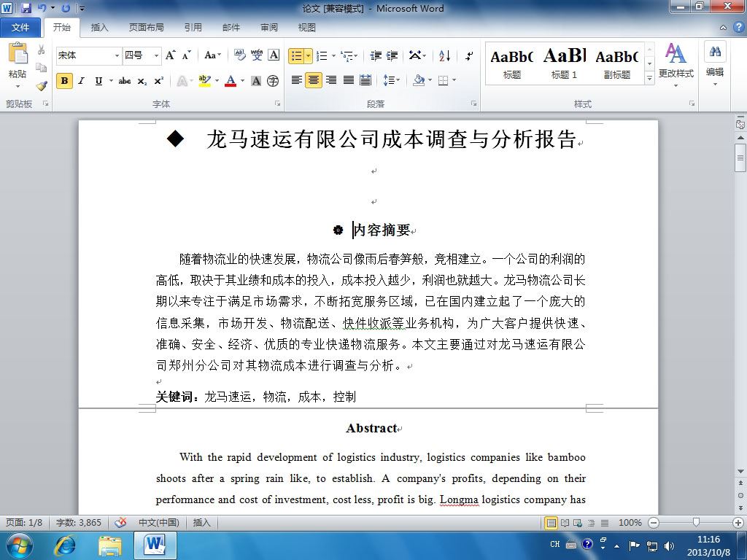Click the Find binoculars editing icon
Viewport: 747px width, 560px height.
[x=715, y=52]
